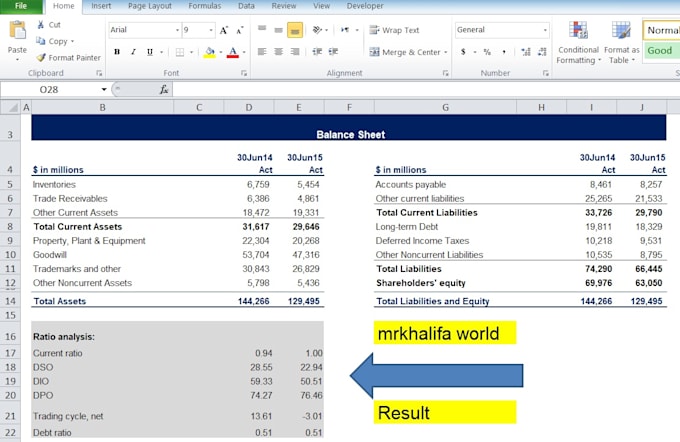
Task: Select Top Align icon
Action: pyautogui.click(x=262, y=30)
